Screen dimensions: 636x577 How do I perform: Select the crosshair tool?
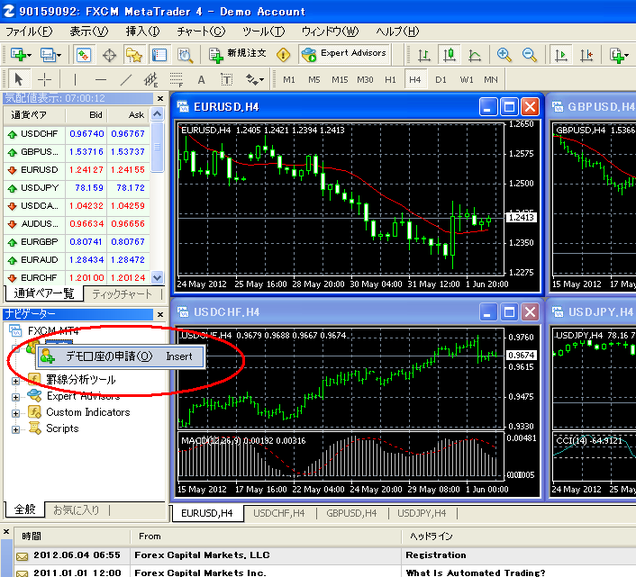44,79
